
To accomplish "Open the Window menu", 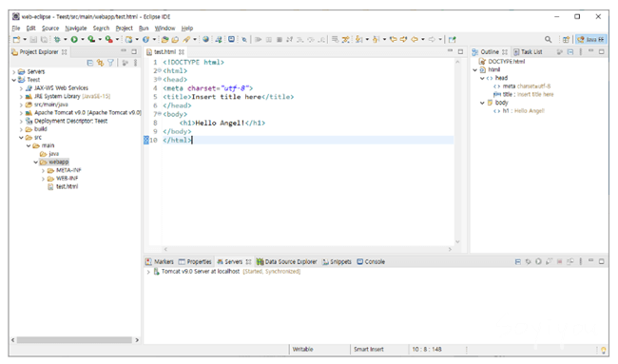I will click(164, 29).
